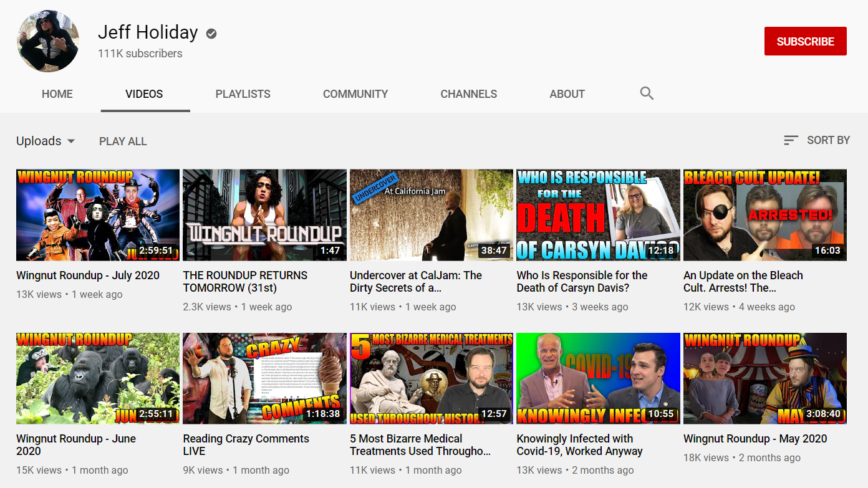868x488 pixels.
Task: Click "15K views • 1 month ago" text
Action: tap(72, 471)
